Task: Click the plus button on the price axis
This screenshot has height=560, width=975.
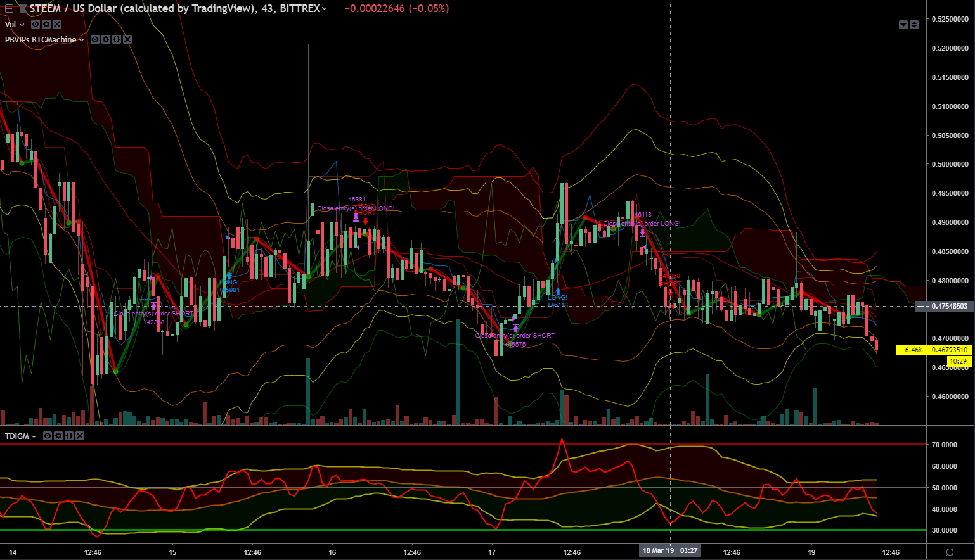Action: pyautogui.click(x=920, y=307)
